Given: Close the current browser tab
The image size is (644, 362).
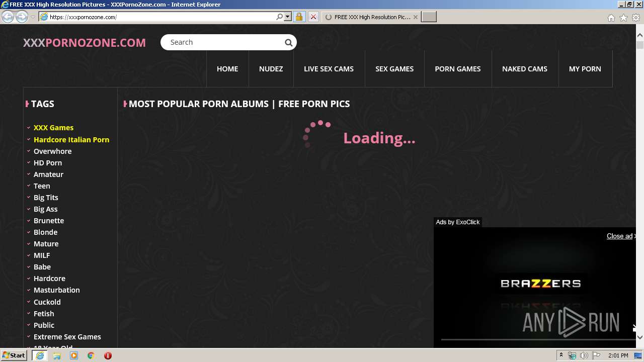Looking at the screenshot, I should pos(415,17).
